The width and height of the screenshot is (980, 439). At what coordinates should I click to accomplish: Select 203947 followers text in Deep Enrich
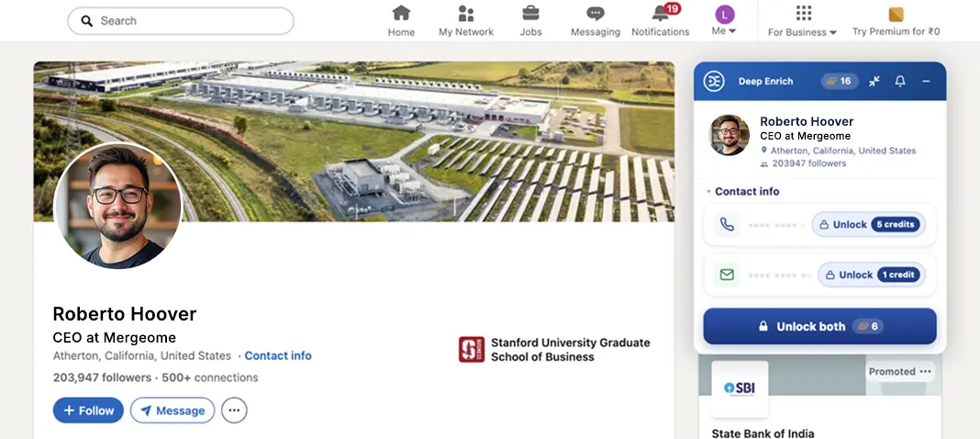pos(808,163)
